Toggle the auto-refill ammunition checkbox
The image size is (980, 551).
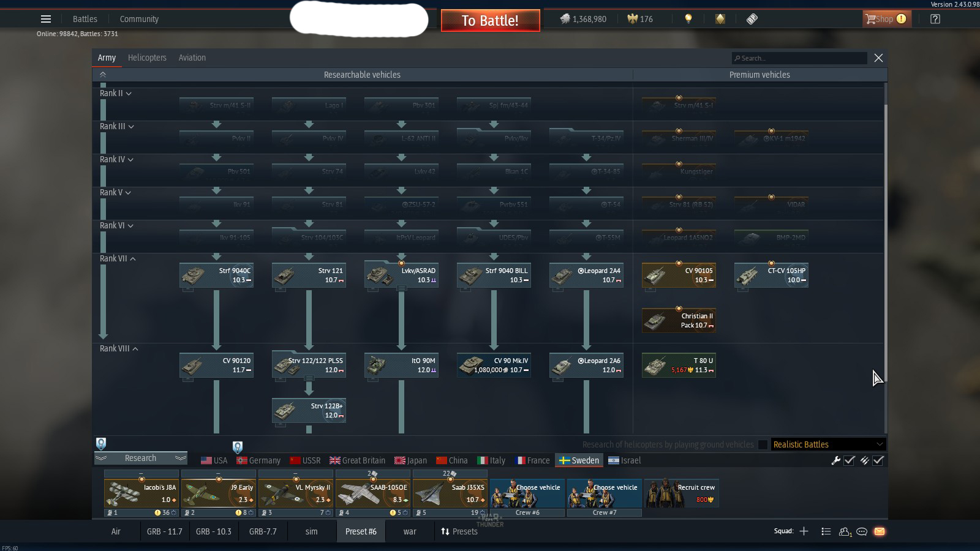[878, 460]
